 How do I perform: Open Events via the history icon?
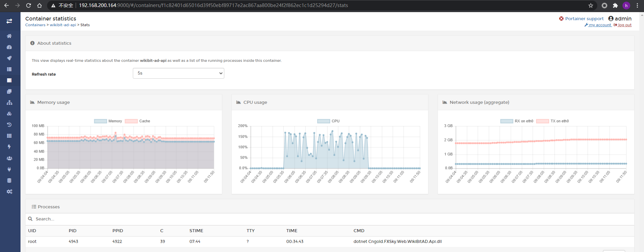pos(9,125)
